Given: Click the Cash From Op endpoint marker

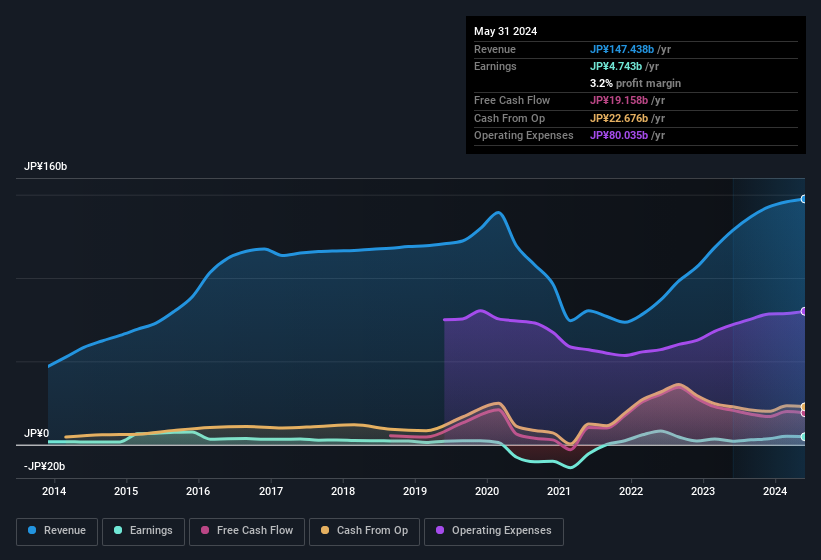Looking at the screenshot, I should 804,407.
